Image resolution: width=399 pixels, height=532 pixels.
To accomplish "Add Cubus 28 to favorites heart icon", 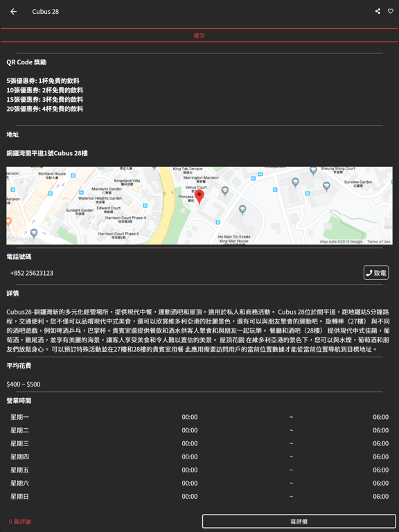I will point(391,11).
